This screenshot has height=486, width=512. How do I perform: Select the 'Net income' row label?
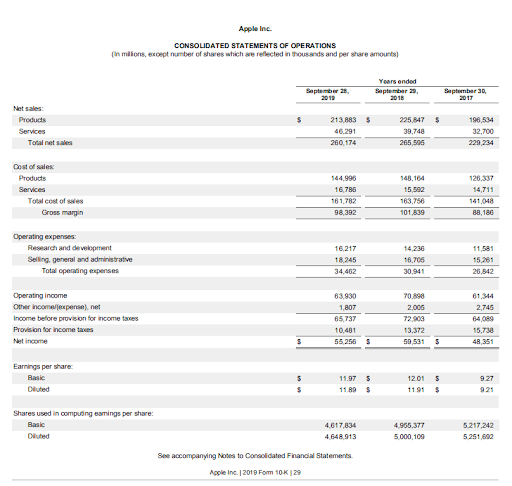[x=30, y=341]
